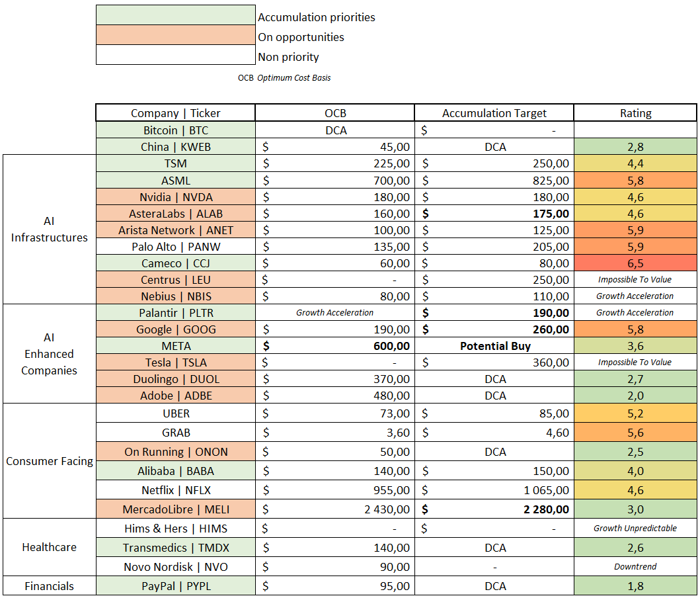Image resolution: width=700 pixels, height=598 pixels.
Task: Select the 'Cameco | CCJ' cell
Action: point(175,263)
